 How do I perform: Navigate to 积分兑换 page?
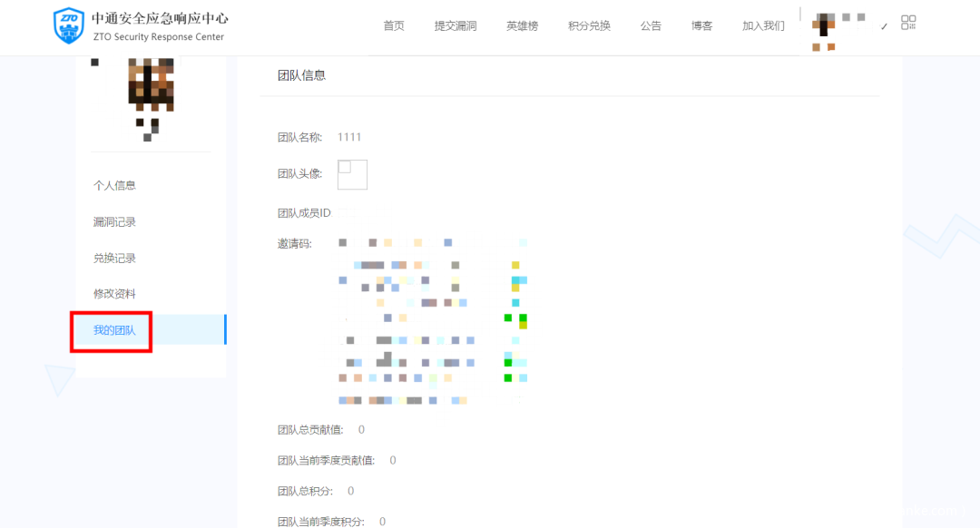590,25
